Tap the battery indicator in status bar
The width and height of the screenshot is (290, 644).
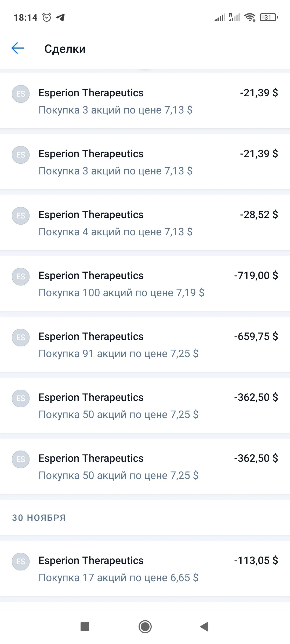pos(269,17)
